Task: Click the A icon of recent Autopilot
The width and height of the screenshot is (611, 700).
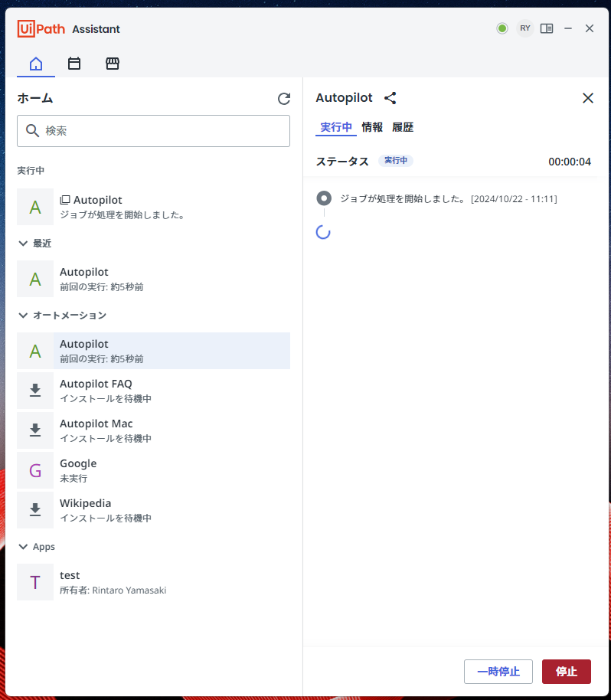Action: (35, 279)
